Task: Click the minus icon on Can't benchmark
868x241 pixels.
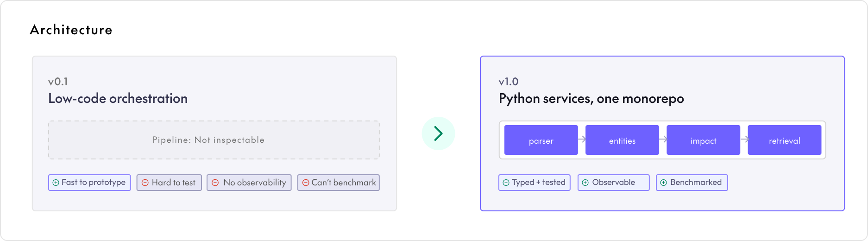Action: (306, 183)
